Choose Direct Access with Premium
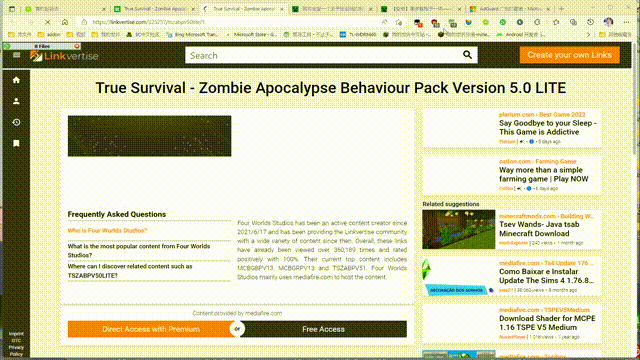 tap(151, 329)
